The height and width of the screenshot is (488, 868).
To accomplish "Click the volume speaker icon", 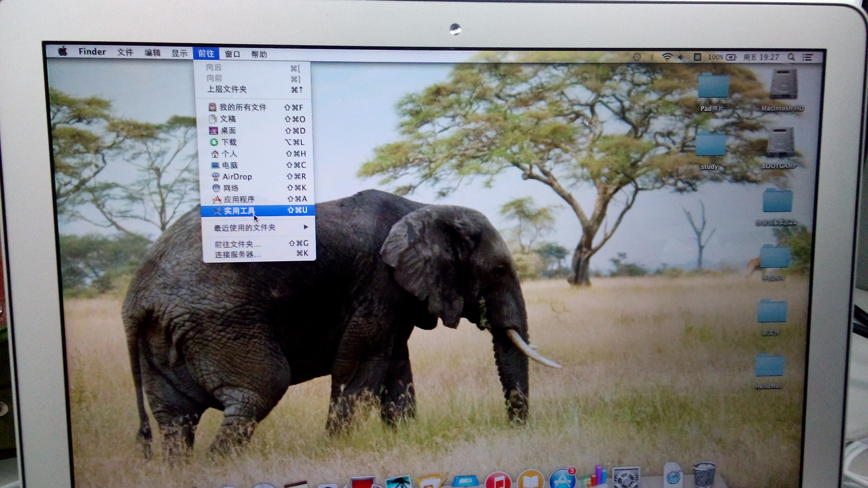I will (681, 57).
